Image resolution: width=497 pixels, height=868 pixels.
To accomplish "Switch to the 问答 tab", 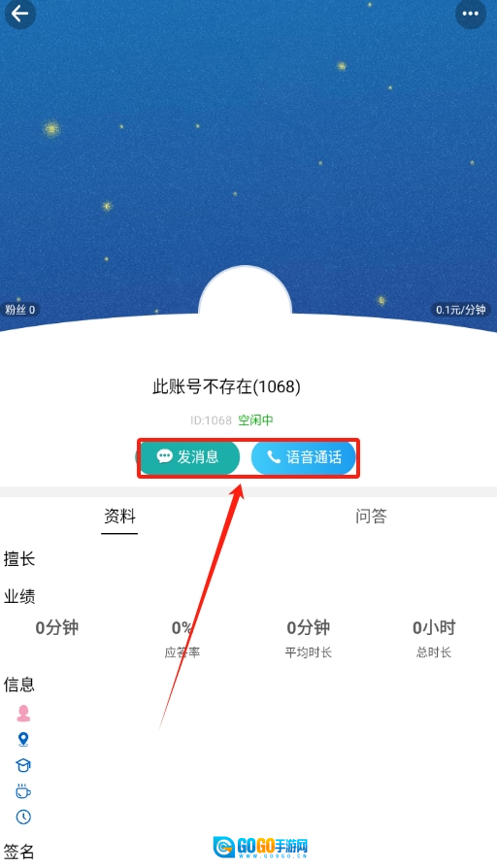I will coord(371,516).
